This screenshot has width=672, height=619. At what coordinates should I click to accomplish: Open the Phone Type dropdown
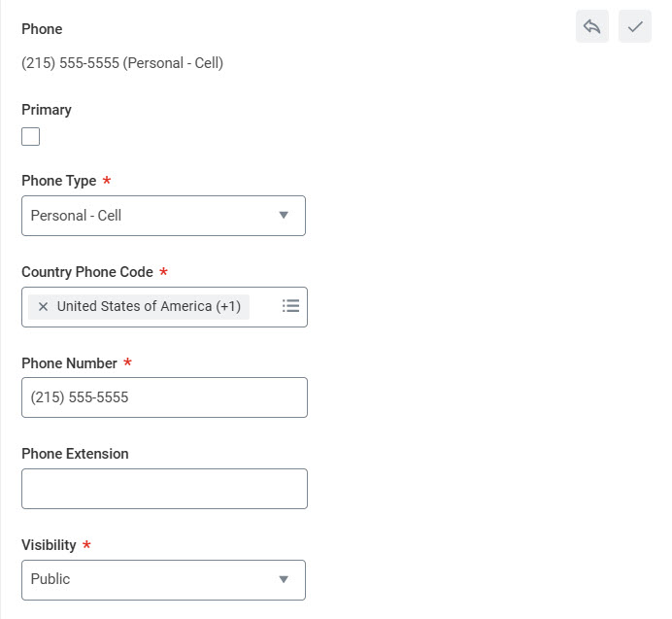tap(163, 216)
